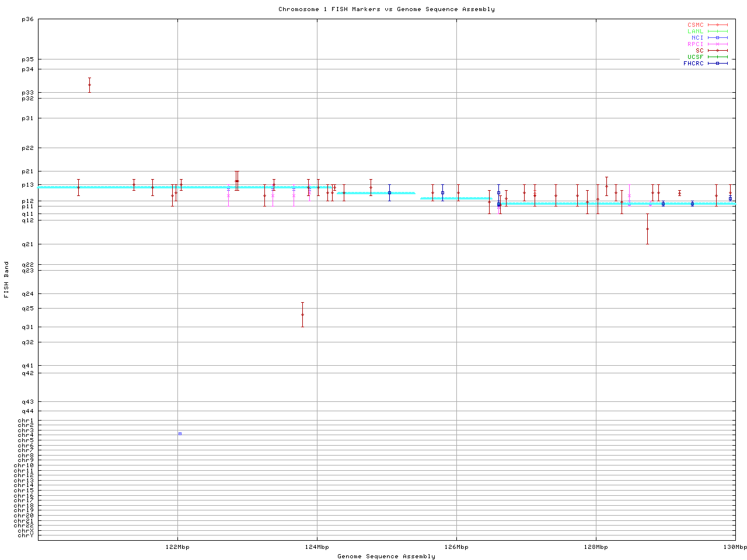
Task: Click the FHCRC legend marker sample
Action: point(717,64)
